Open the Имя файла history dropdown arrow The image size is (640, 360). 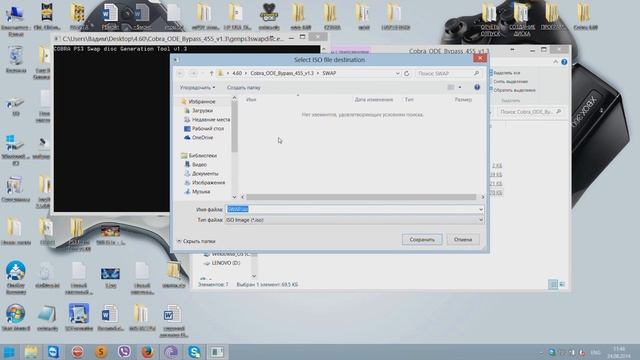480,209
